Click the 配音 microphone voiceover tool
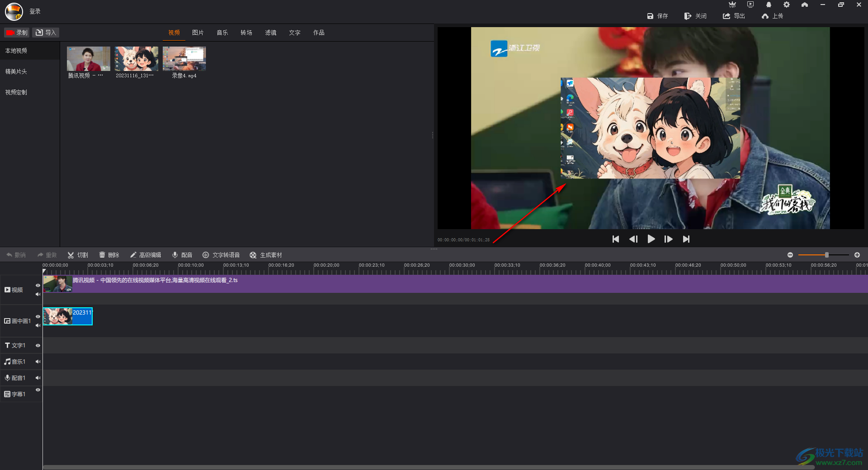868x470 pixels. click(182, 255)
